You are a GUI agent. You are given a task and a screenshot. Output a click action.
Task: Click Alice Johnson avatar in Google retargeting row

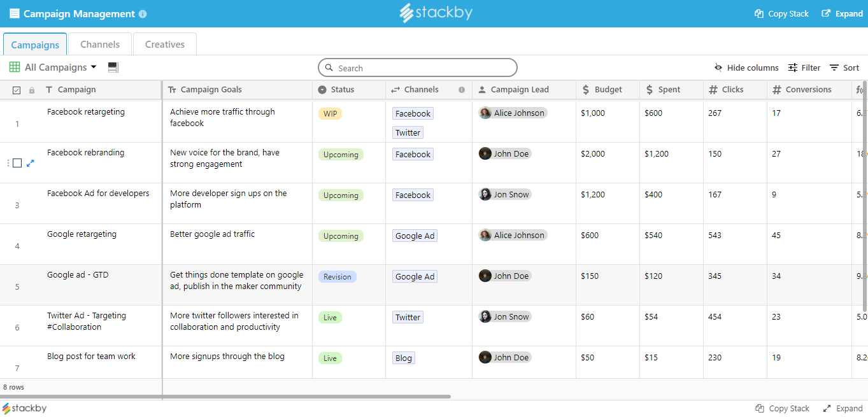(x=485, y=235)
